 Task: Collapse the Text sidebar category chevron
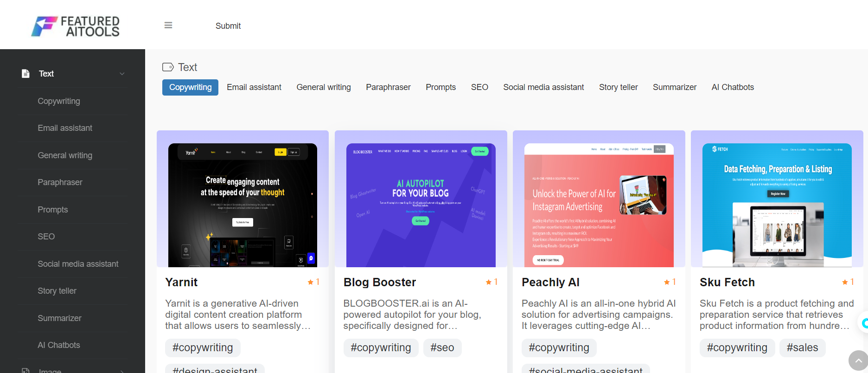point(122,74)
